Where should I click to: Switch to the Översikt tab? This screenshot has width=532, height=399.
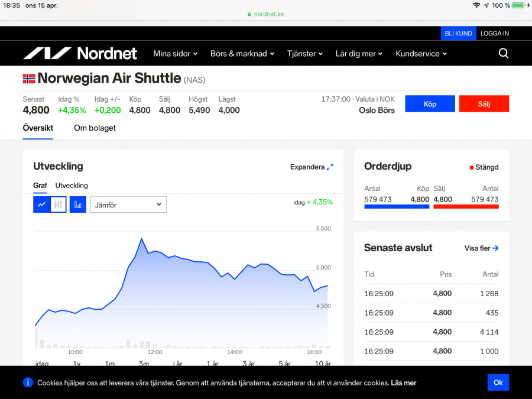[x=38, y=128]
